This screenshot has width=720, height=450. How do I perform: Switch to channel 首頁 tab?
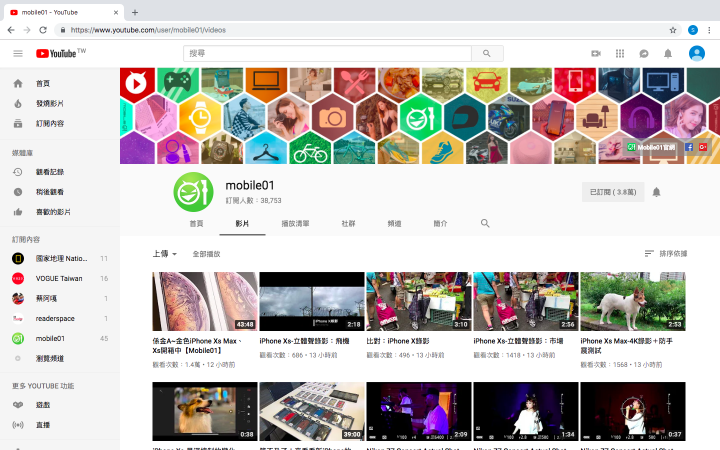click(196, 223)
